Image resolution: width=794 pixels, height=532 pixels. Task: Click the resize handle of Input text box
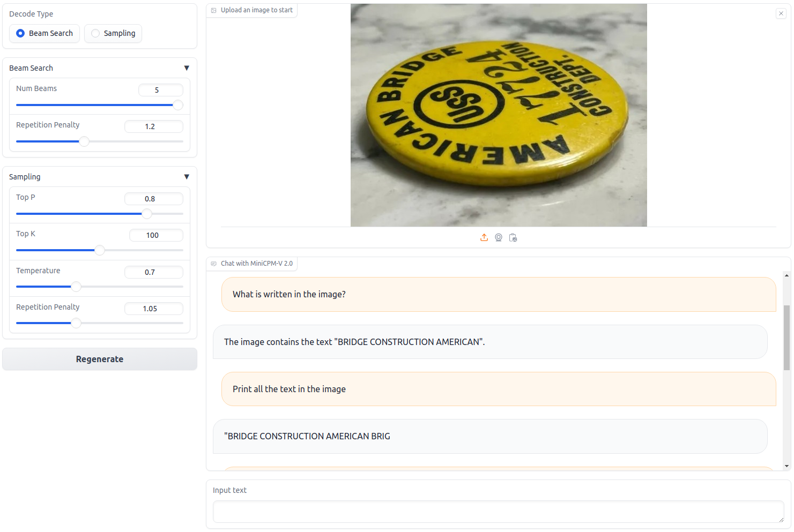point(781,519)
